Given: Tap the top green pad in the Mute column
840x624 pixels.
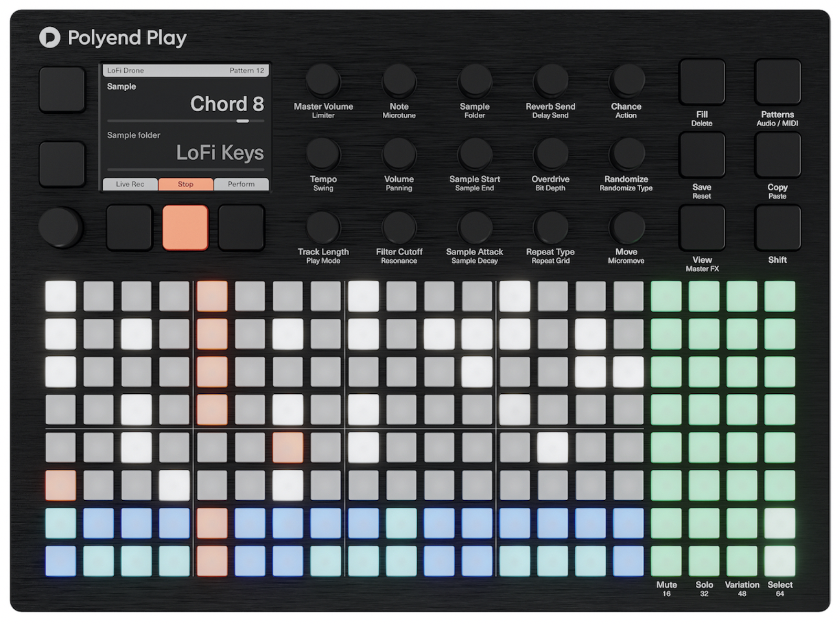Looking at the screenshot, I should pos(666,296).
